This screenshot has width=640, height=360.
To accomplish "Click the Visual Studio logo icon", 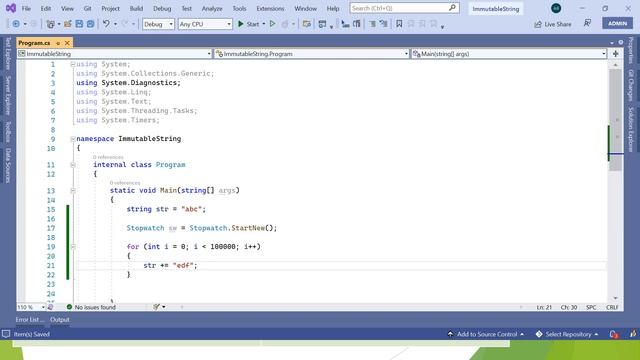I will pyautogui.click(x=11, y=8).
